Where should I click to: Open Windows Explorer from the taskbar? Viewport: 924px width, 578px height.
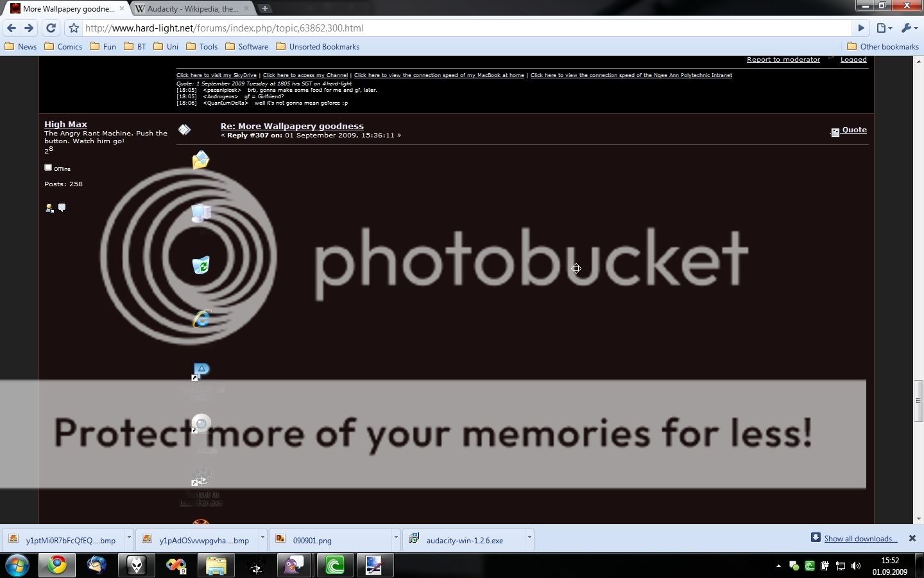click(x=216, y=565)
